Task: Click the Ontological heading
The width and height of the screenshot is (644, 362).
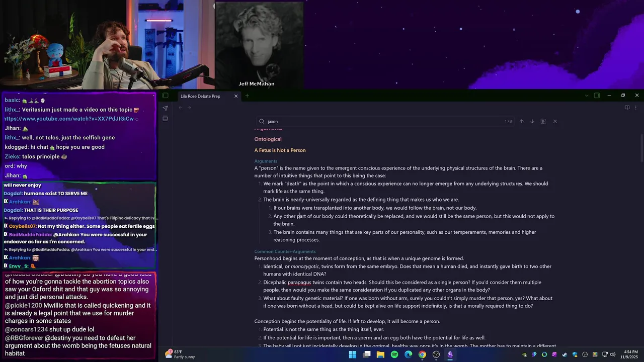Action: [268, 139]
